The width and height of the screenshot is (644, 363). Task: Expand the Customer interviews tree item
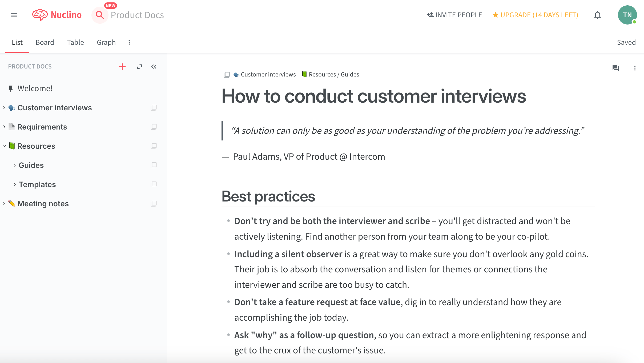tap(3, 107)
